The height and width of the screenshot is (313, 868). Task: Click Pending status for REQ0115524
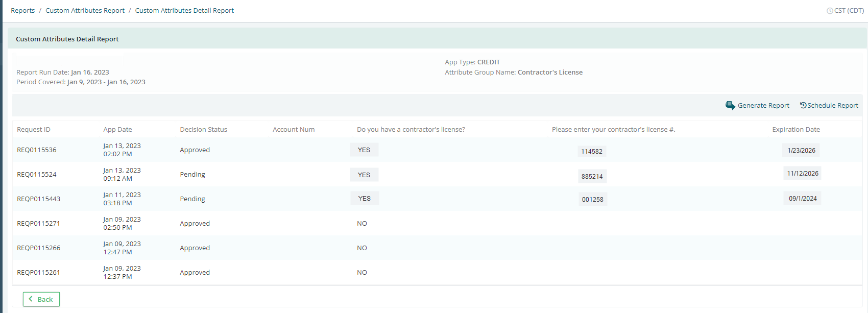pos(192,174)
